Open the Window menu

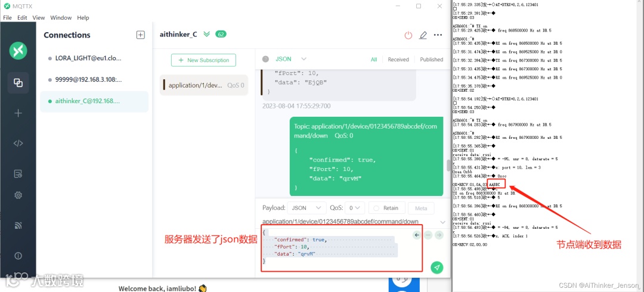[x=61, y=18]
